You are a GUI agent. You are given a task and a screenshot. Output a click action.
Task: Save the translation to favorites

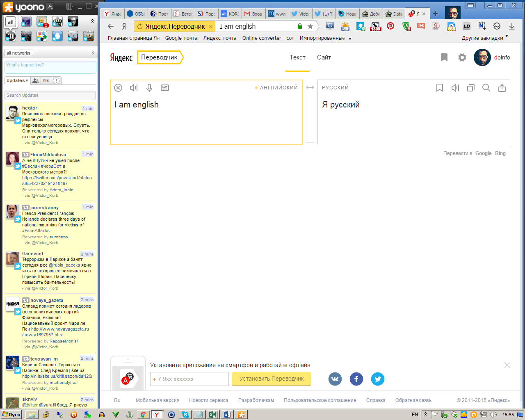tap(440, 88)
